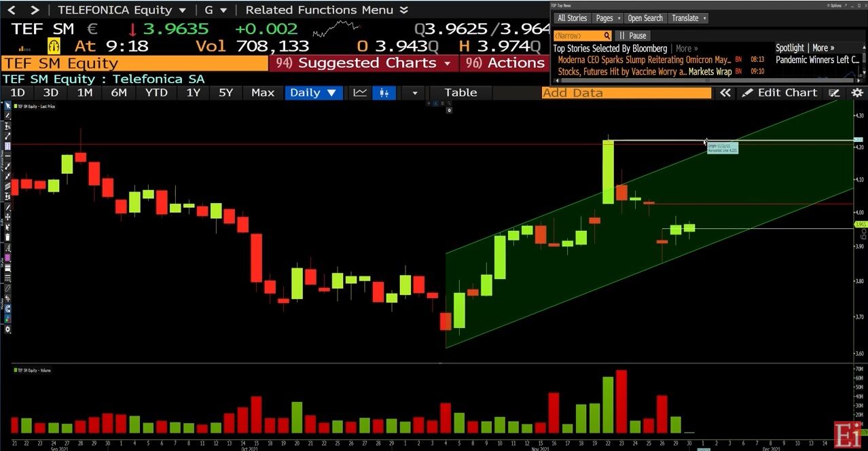Open chart settings gear at top right
The width and height of the screenshot is (868, 451).
857,93
